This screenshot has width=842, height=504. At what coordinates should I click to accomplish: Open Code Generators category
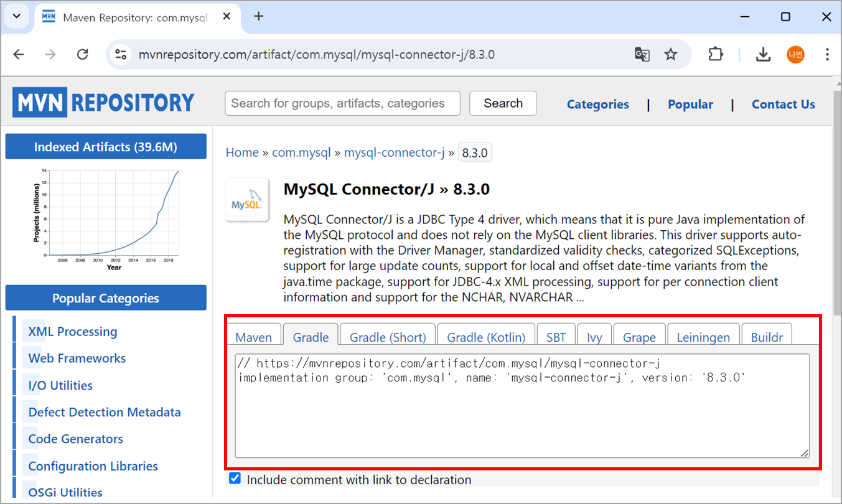tap(76, 439)
